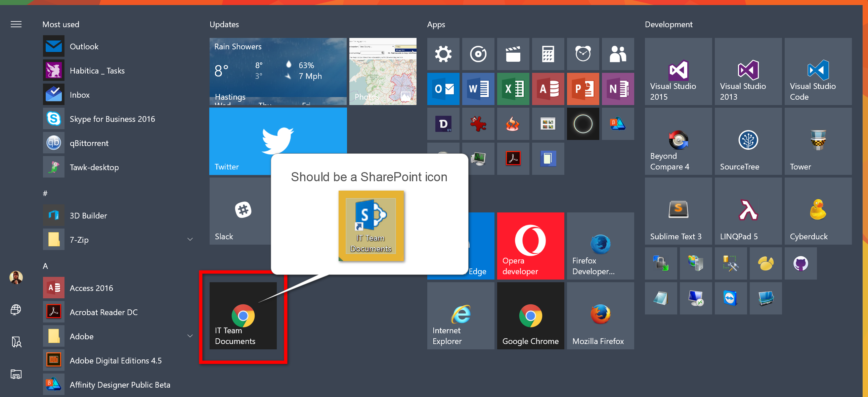Open GIMP from the Apps grid
This screenshot has height=397, width=868.
(478, 123)
